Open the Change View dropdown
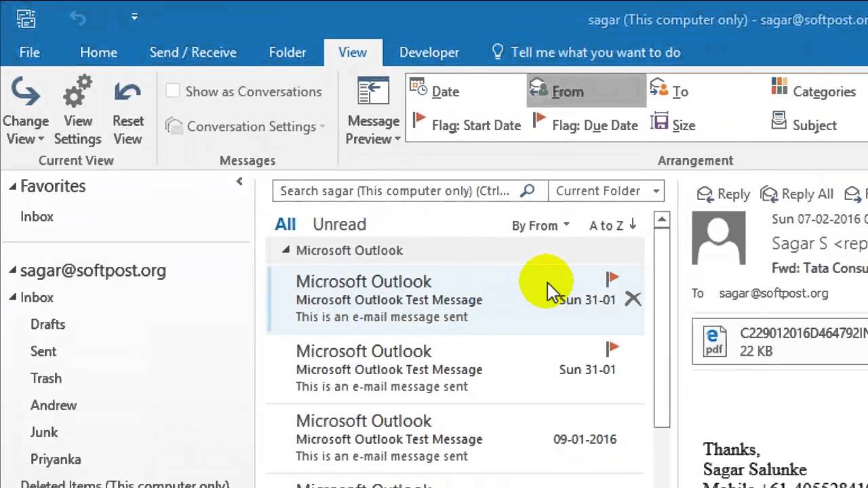 25,112
